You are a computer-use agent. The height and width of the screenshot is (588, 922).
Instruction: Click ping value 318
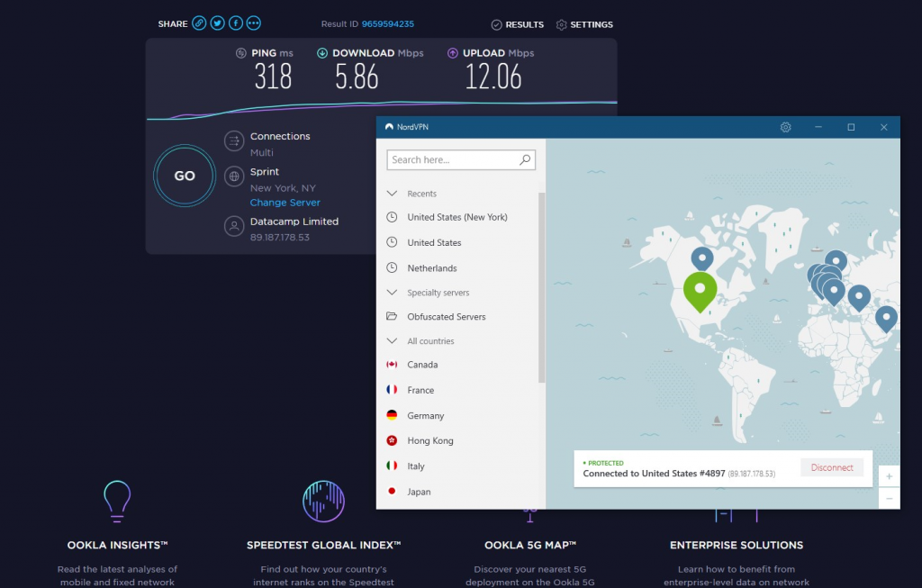[x=273, y=77]
